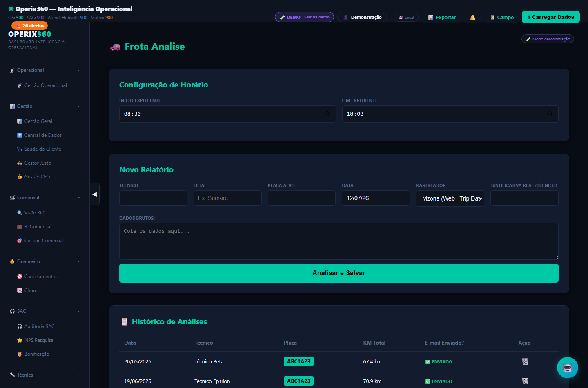Focus the Placa Alvo input field

coord(302,198)
